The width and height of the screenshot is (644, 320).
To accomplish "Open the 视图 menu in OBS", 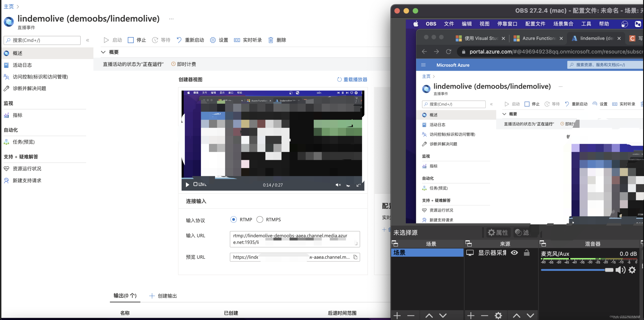I will point(484,24).
